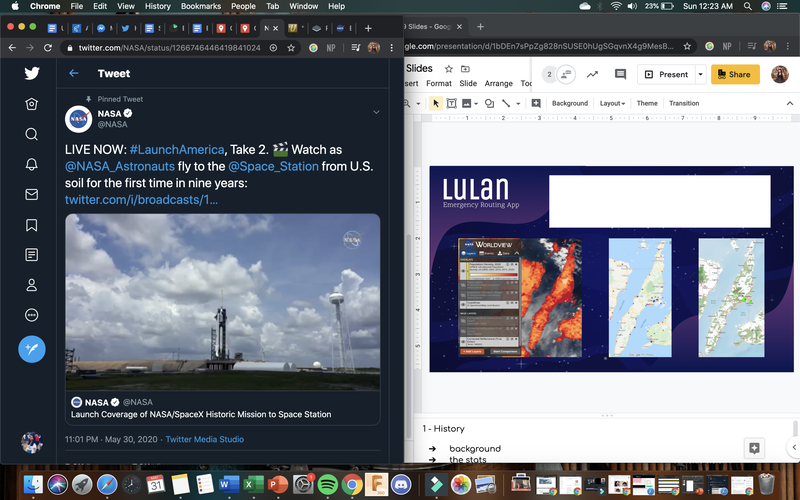The height and width of the screenshot is (500, 800).
Task: Open the Format menu in Slides
Action: click(439, 83)
